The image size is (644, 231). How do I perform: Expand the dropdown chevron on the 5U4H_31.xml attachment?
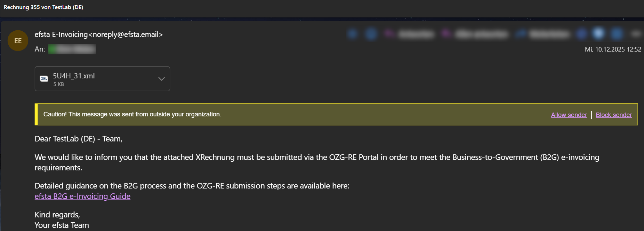pyautogui.click(x=161, y=79)
